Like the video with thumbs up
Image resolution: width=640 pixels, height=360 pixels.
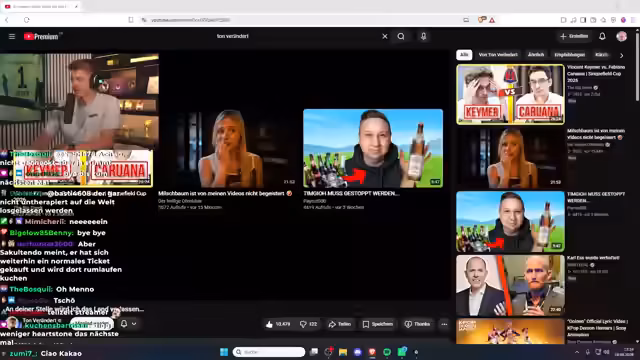pyautogui.click(x=278, y=324)
